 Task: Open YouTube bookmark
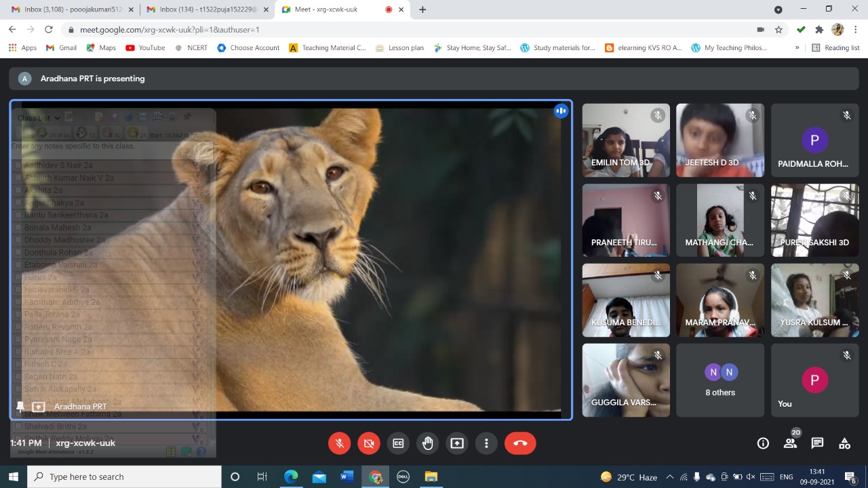click(x=145, y=48)
